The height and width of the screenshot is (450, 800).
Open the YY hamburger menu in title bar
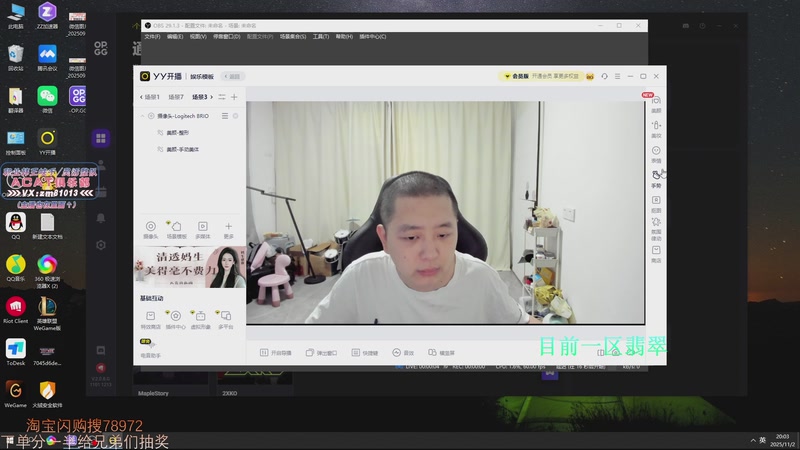pos(617,76)
